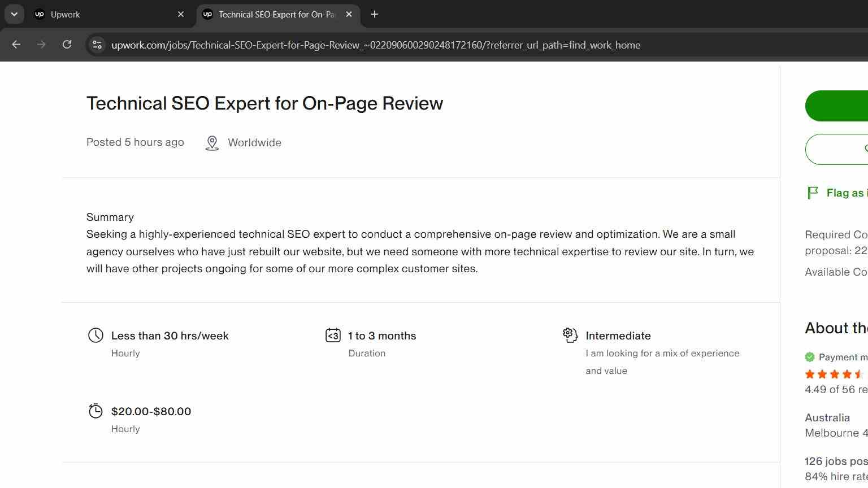Image resolution: width=868 pixels, height=488 pixels.
Task: Click the clock icon beside hours per week
Action: pos(96,335)
